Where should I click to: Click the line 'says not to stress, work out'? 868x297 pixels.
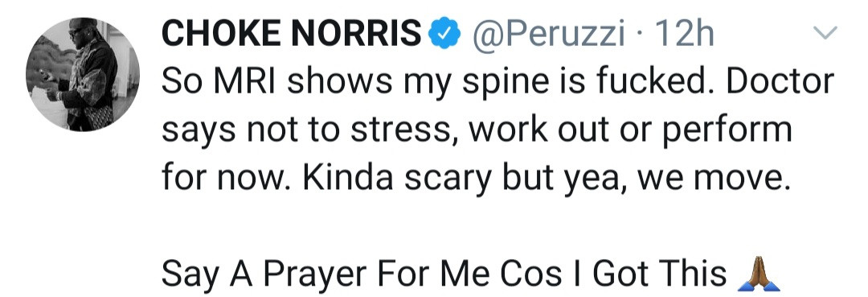click(x=477, y=130)
